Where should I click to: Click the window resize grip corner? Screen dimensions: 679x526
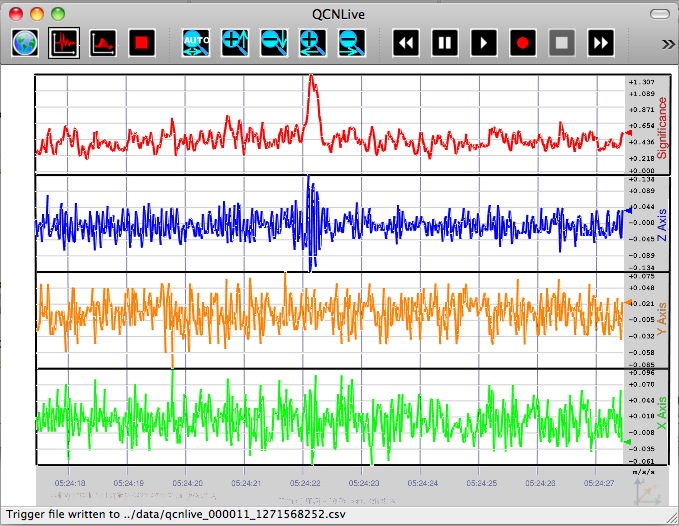pos(673,517)
